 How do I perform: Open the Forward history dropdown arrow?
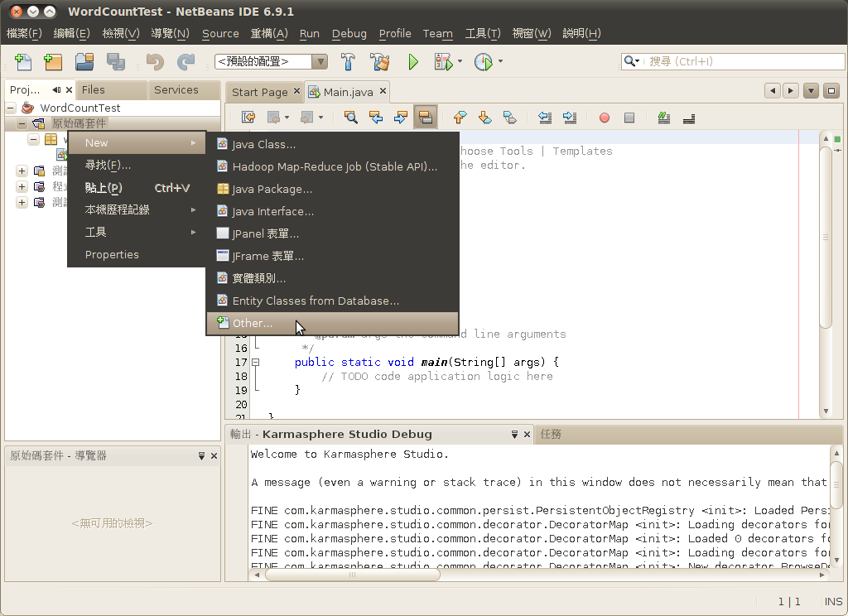click(320, 118)
